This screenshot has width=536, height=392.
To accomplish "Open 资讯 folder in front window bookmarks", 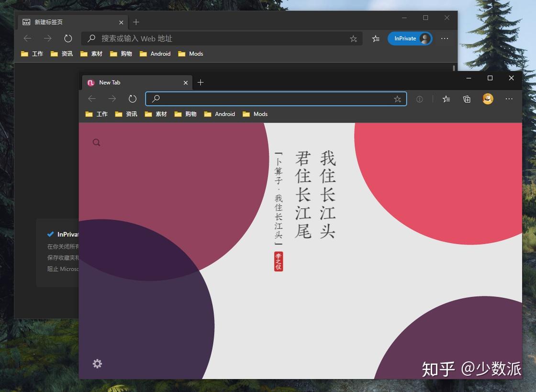I will coord(126,114).
